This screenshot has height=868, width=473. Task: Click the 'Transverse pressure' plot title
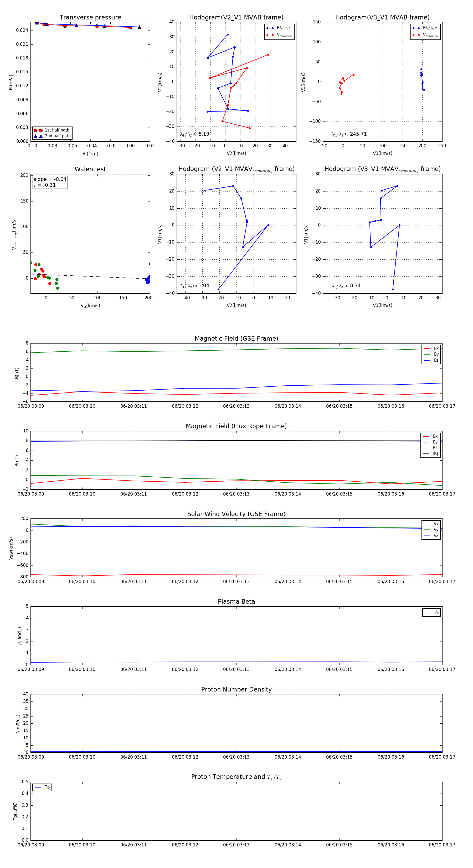(x=90, y=18)
